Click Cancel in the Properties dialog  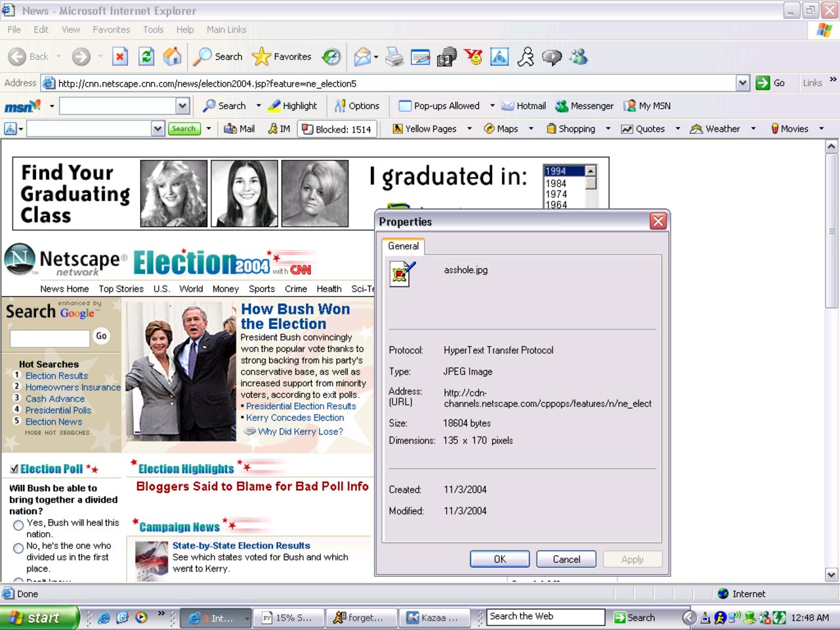[566, 559]
